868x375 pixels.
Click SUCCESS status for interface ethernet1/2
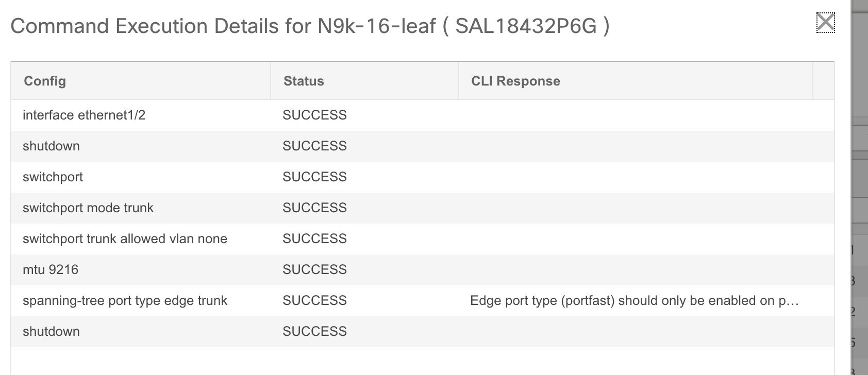pyautogui.click(x=314, y=115)
